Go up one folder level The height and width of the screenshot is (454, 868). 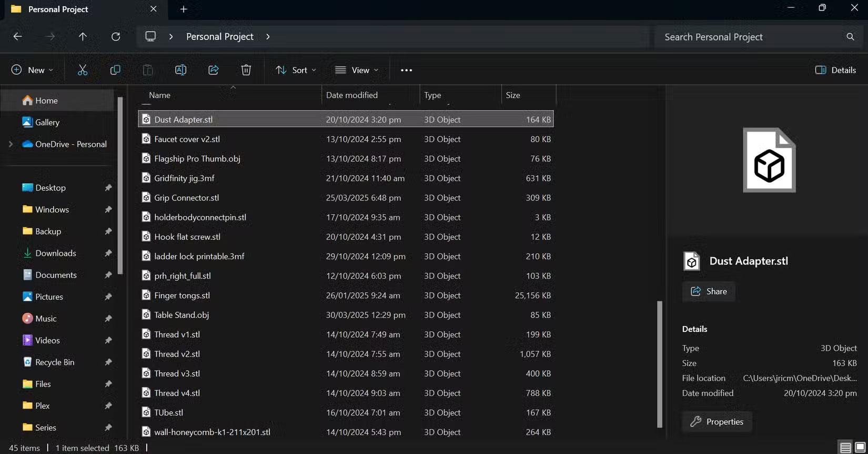[x=83, y=36]
